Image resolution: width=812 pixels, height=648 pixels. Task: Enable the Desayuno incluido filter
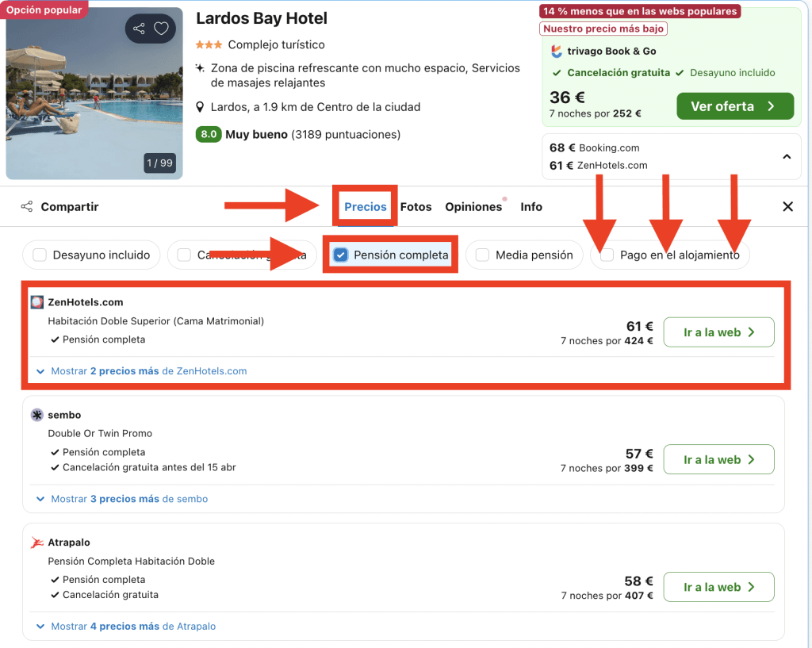39,255
